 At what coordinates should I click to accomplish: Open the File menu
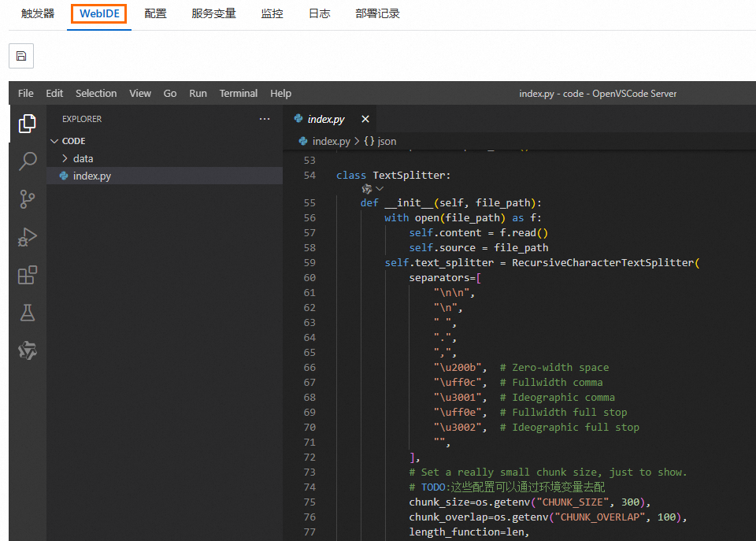pyautogui.click(x=25, y=93)
